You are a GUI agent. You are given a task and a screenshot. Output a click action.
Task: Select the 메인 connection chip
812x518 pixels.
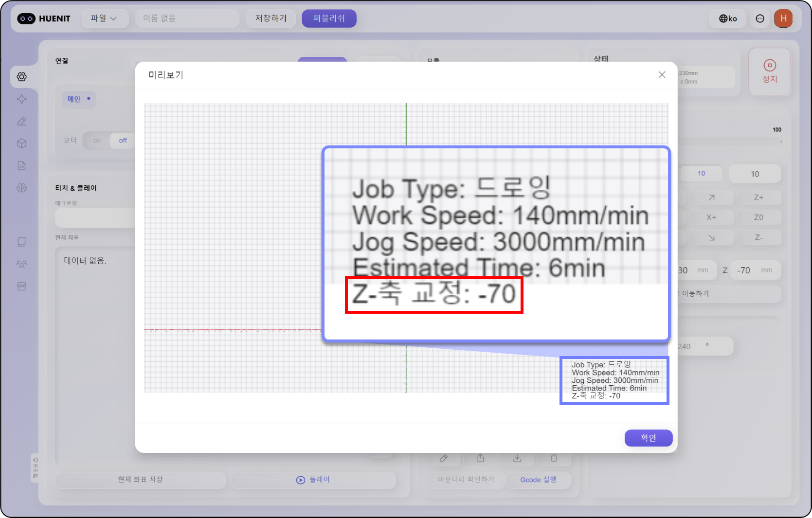coord(78,99)
